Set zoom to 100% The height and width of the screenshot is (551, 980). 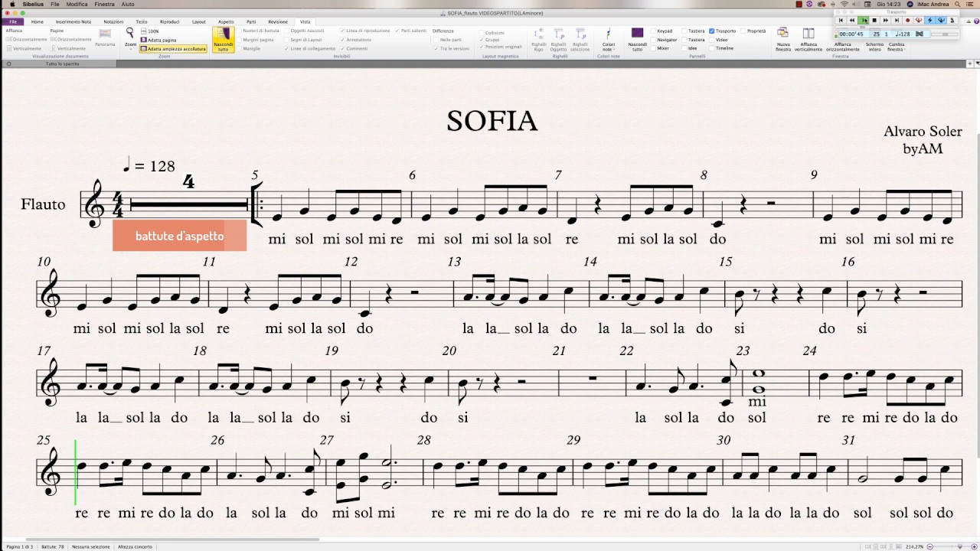click(150, 31)
